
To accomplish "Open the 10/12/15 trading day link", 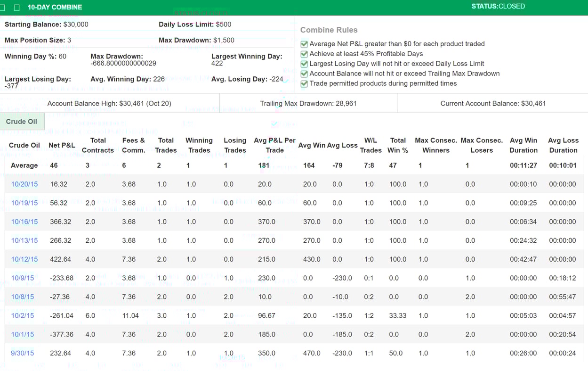I will pos(24,259).
